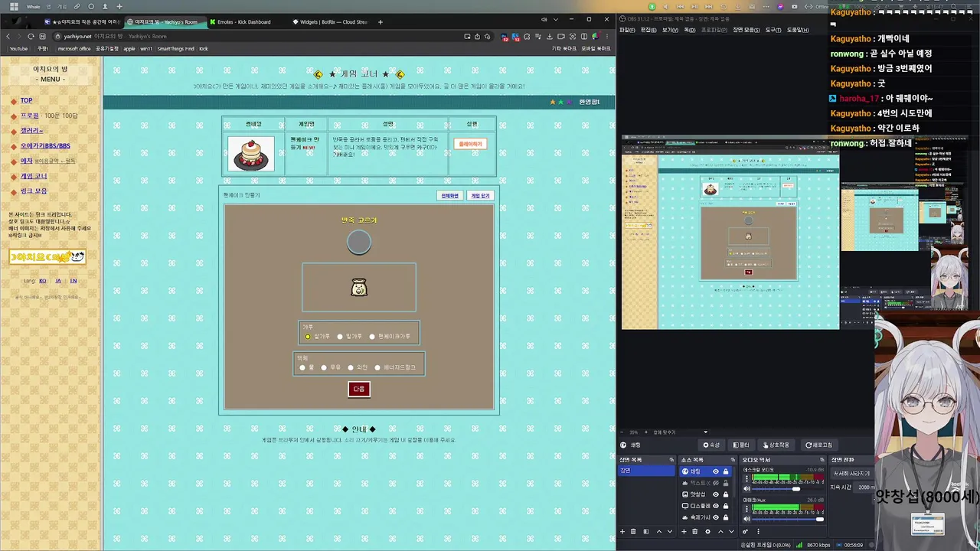The image size is (980, 551).
Task: Select the 쌀가루 flour radio option
Action: [308, 337]
